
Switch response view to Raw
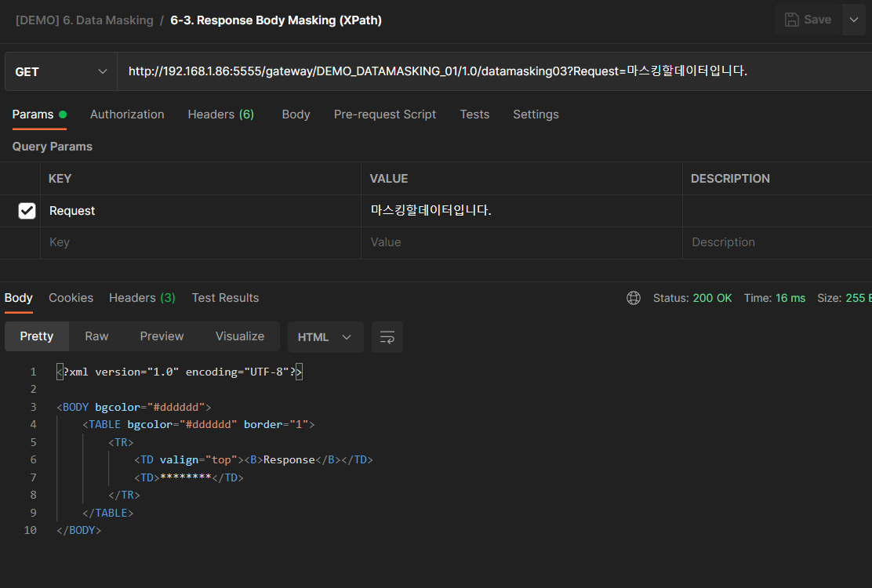pos(96,336)
